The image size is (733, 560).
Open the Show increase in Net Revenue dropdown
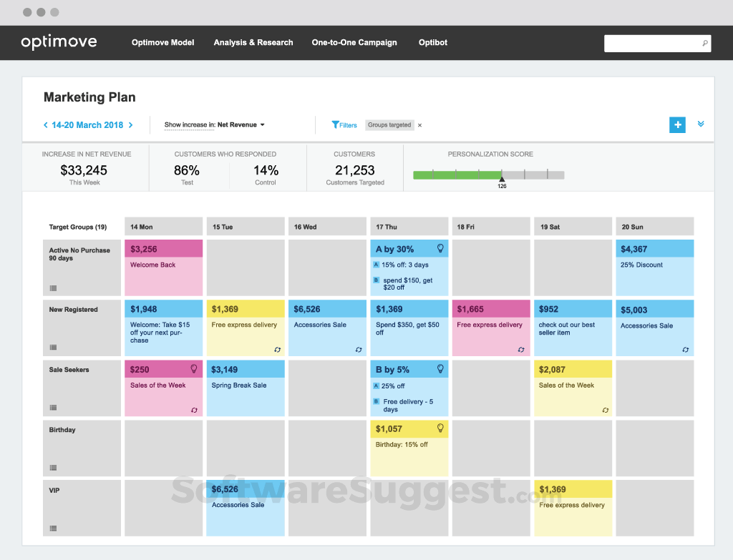point(215,125)
